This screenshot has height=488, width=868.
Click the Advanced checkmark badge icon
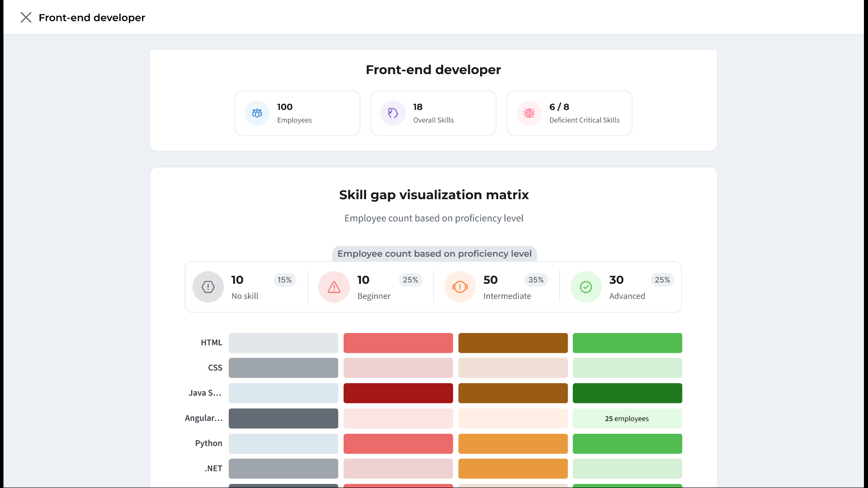tap(586, 287)
